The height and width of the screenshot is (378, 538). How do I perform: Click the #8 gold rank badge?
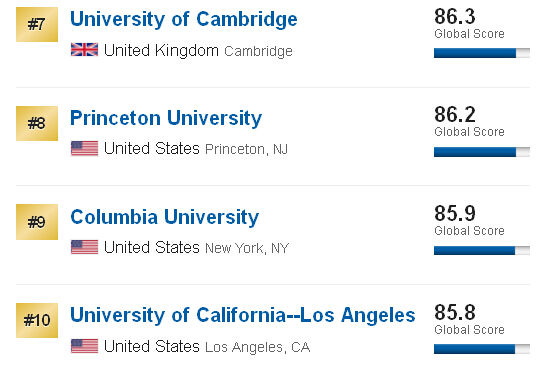(x=37, y=123)
